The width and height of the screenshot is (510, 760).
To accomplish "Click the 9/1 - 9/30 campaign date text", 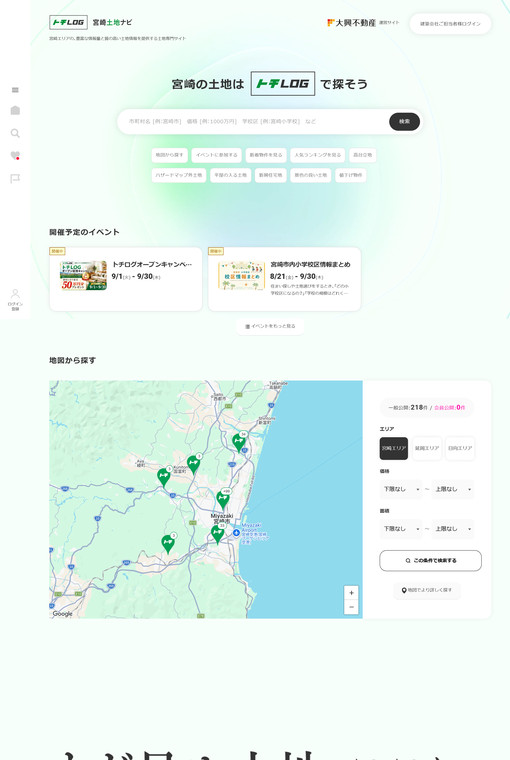I will point(136,277).
